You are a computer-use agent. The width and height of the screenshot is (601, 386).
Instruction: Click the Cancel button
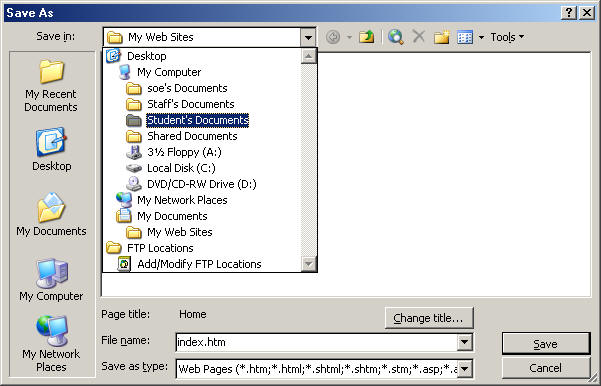click(x=546, y=368)
